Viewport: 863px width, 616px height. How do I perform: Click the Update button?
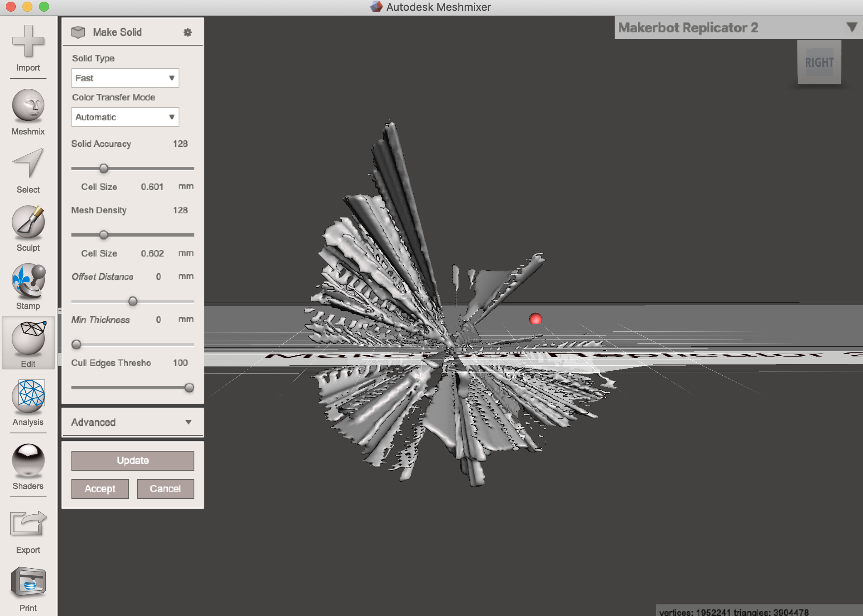click(132, 460)
